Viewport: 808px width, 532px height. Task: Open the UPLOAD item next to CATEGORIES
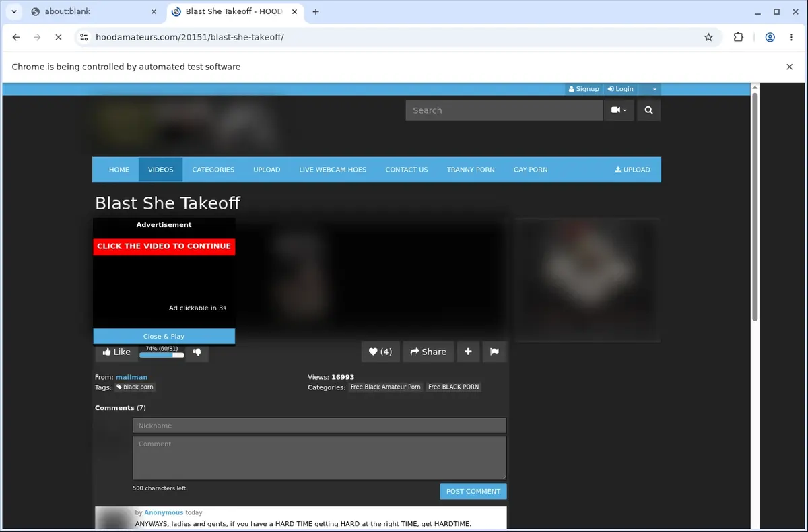click(x=267, y=170)
